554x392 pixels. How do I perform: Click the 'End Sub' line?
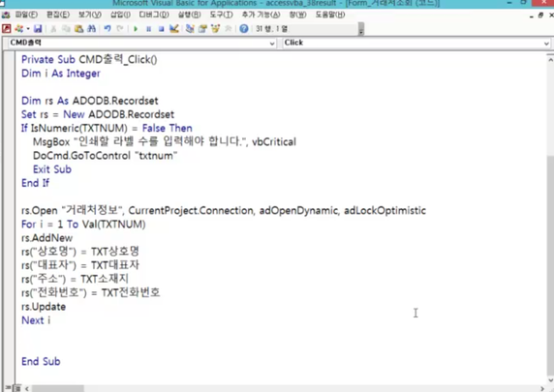pyautogui.click(x=41, y=362)
